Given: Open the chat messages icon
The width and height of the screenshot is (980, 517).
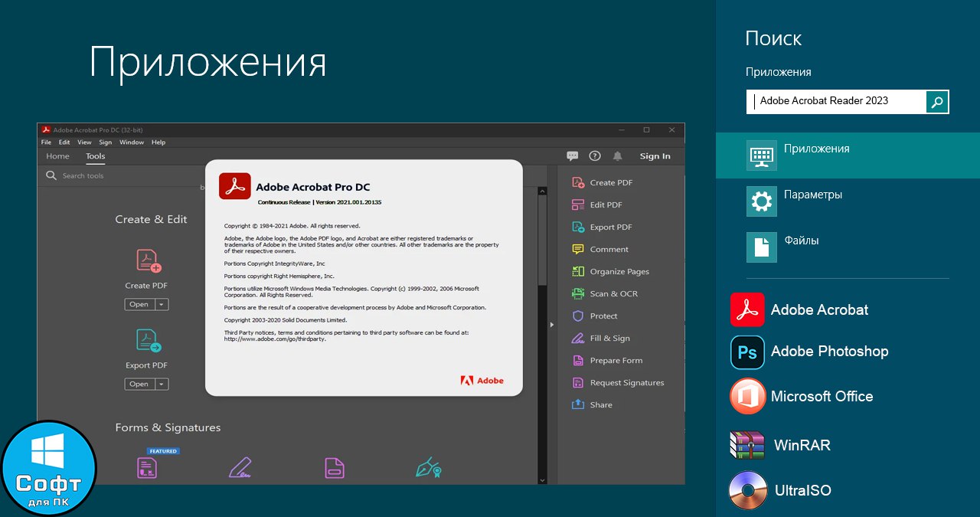Looking at the screenshot, I should pyautogui.click(x=572, y=156).
